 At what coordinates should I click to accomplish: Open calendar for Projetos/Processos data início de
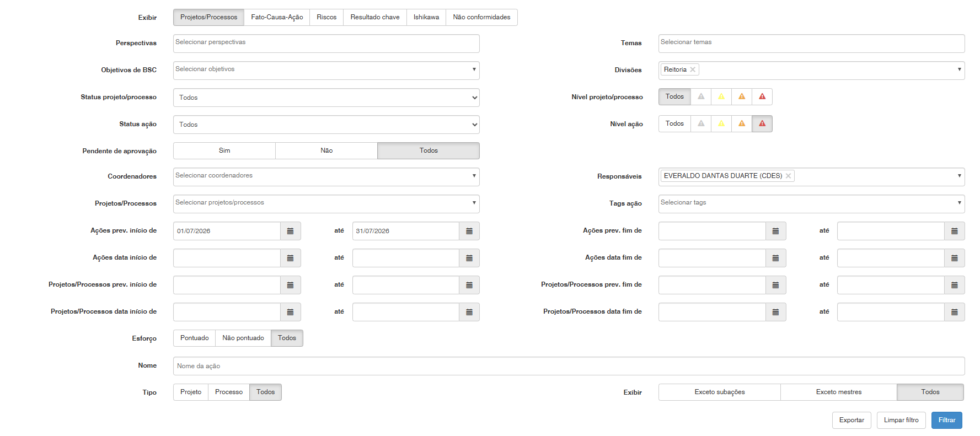[291, 312]
